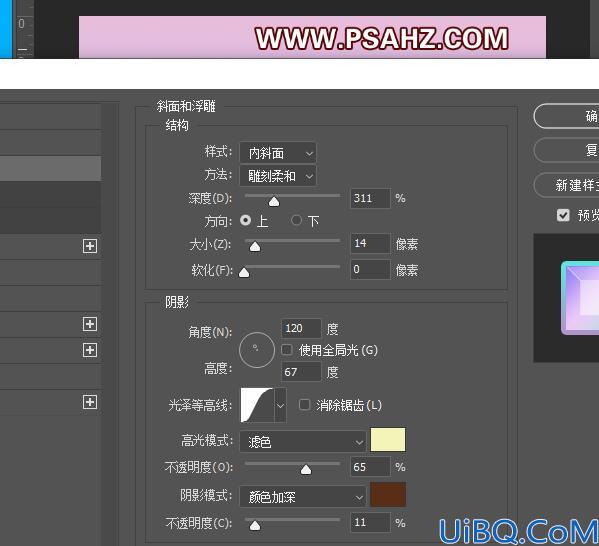Enable the 使用全局光 checkbox
599x546 pixels.
287,350
